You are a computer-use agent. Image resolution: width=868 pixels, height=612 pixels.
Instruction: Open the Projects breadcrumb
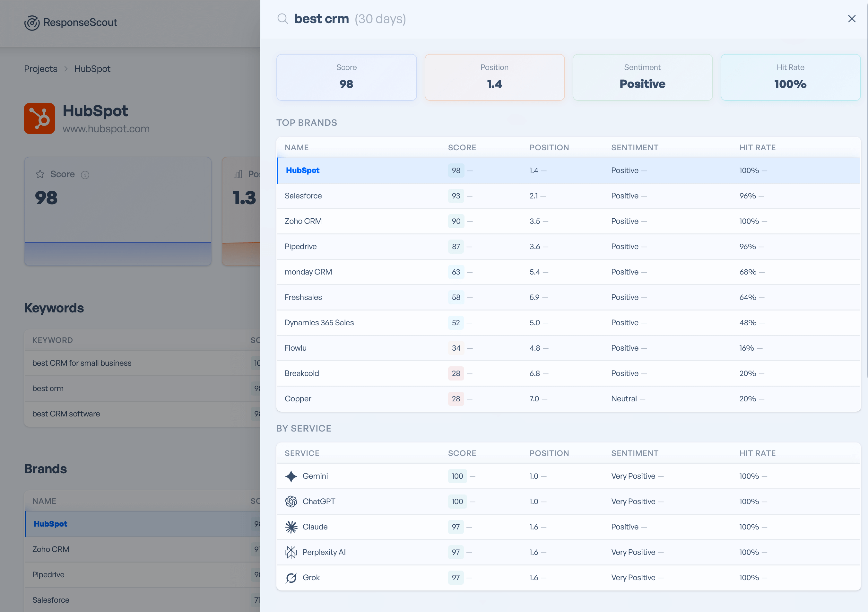(x=40, y=68)
